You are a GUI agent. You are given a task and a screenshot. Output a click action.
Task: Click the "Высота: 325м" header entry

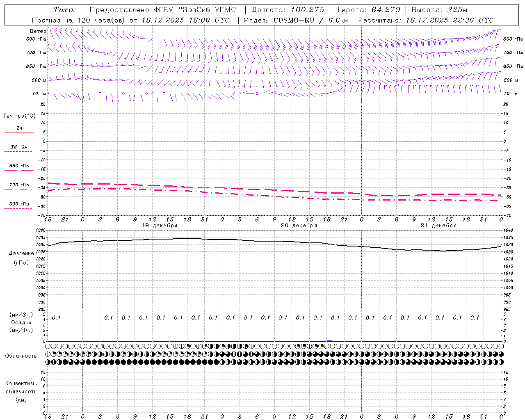439,10
